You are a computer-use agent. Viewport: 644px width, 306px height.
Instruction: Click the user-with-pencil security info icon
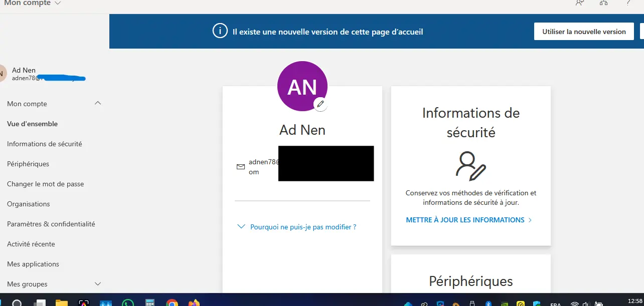click(x=471, y=166)
